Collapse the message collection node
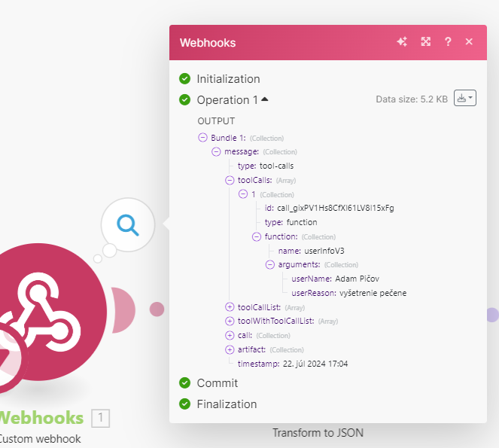 (x=216, y=152)
